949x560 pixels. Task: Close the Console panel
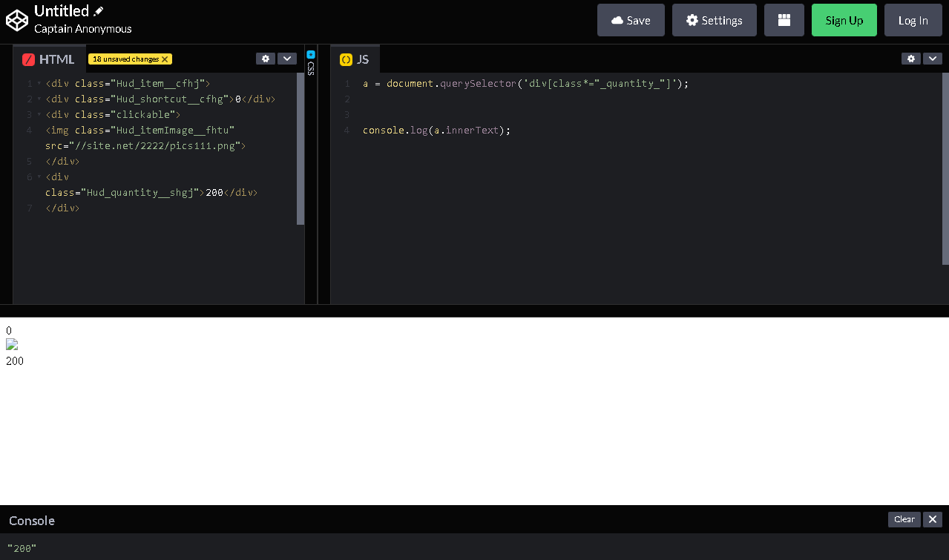coord(933,519)
